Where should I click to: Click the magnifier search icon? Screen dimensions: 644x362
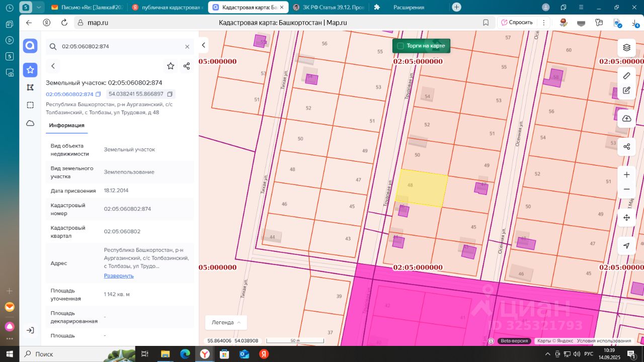point(53,46)
